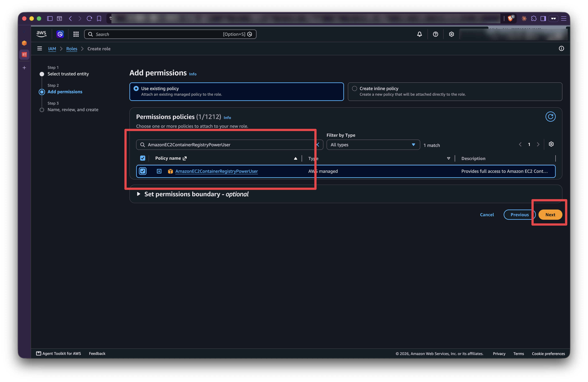Open Terms footer link

518,354
